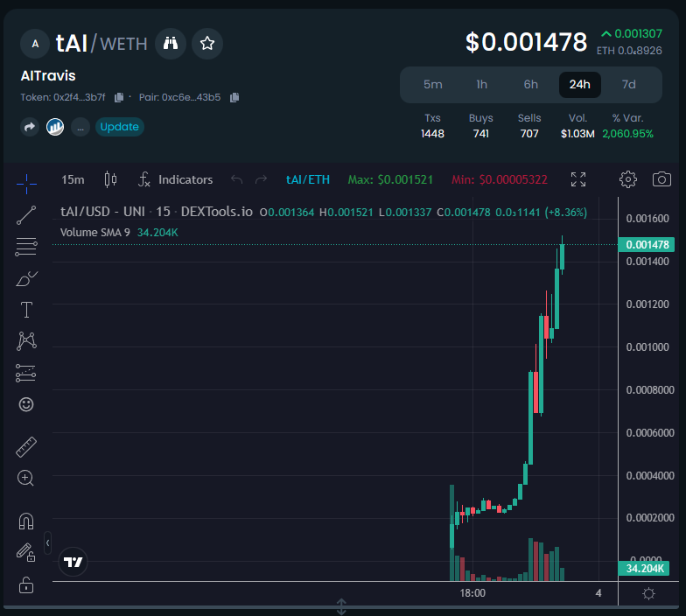The height and width of the screenshot is (616, 686).
Task: Select the brush drawing tool
Action: point(26,278)
